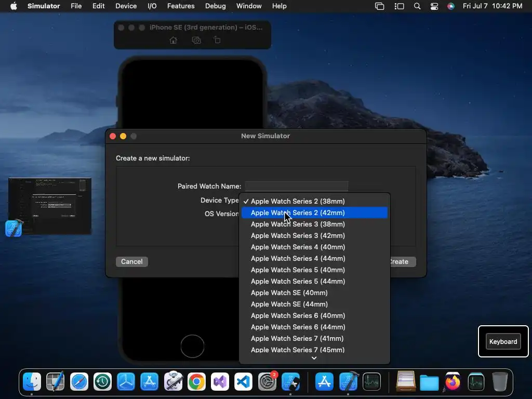The height and width of the screenshot is (399, 532).
Task: Open the Device menu
Action: coord(126,6)
